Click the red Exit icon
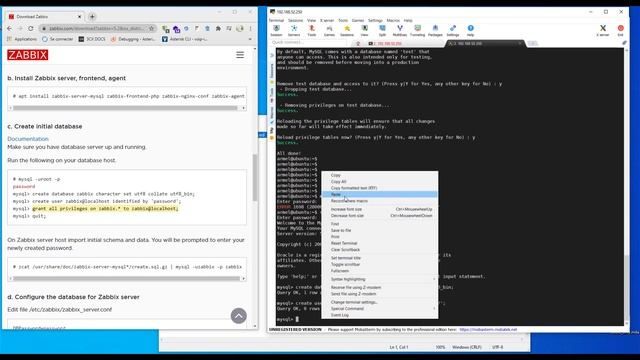The height and width of the screenshot is (360, 640). tap(620, 30)
